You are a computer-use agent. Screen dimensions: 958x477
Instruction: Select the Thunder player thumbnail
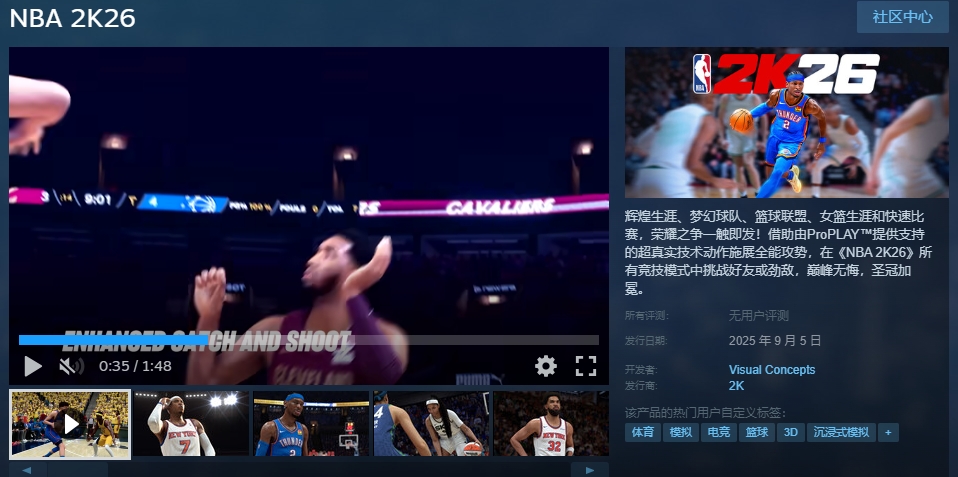pyautogui.click(x=311, y=424)
